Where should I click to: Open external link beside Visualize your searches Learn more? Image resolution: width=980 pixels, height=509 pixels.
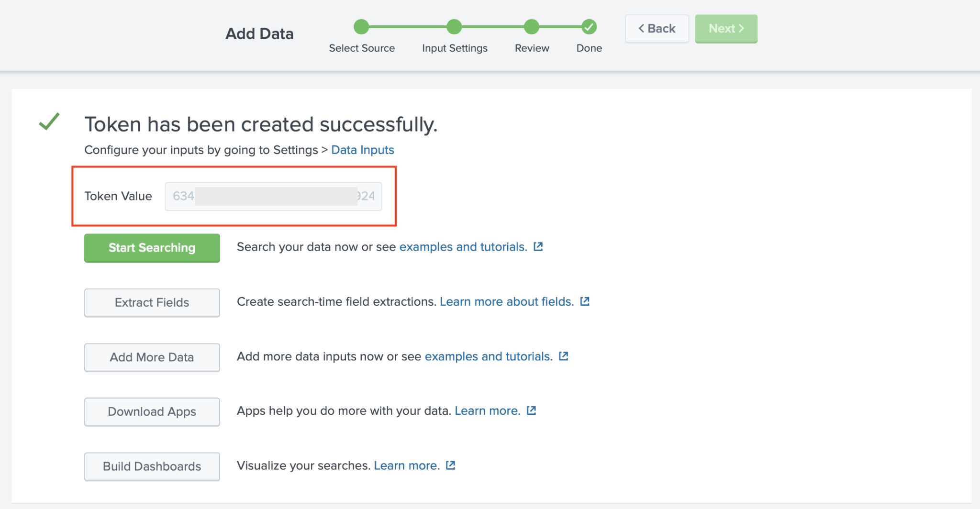450,465
